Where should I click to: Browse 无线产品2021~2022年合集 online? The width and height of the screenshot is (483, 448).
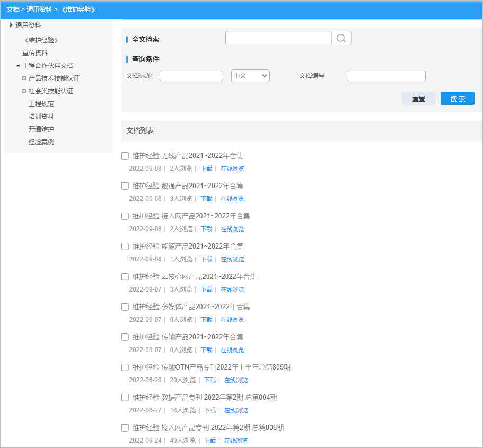tap(232, 169)
